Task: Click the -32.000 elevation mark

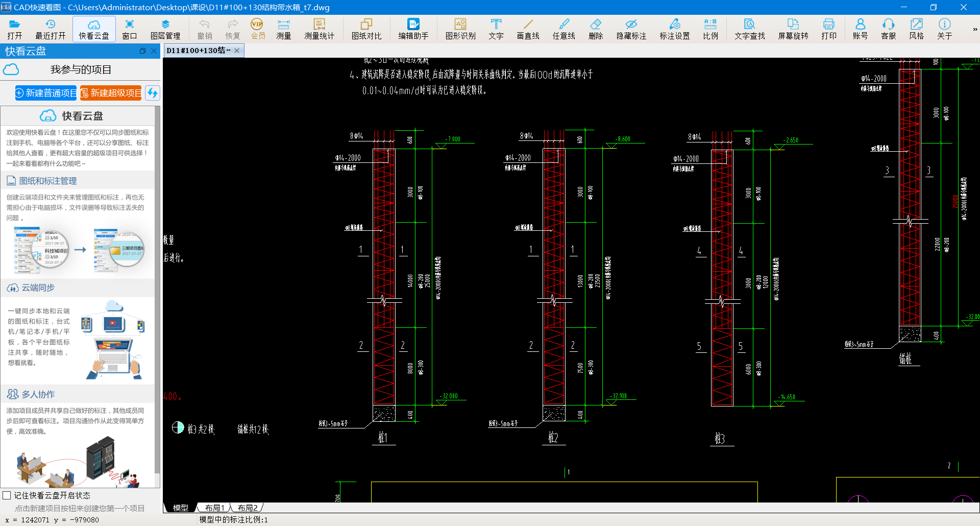Action: click(449, 396)
